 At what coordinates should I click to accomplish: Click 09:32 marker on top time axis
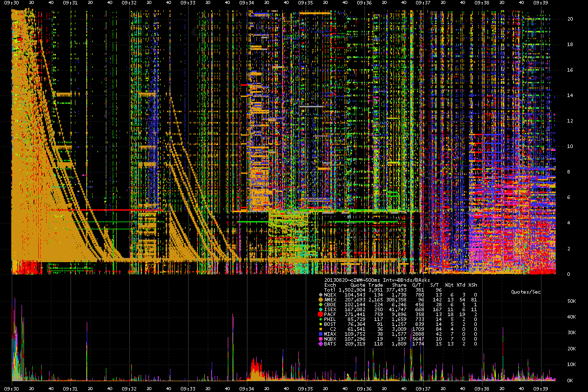pyautogui.click(x=129, y=3)
